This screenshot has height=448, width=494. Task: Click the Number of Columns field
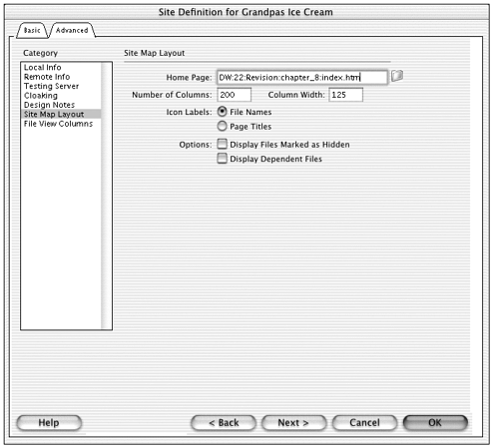(234, 95)
